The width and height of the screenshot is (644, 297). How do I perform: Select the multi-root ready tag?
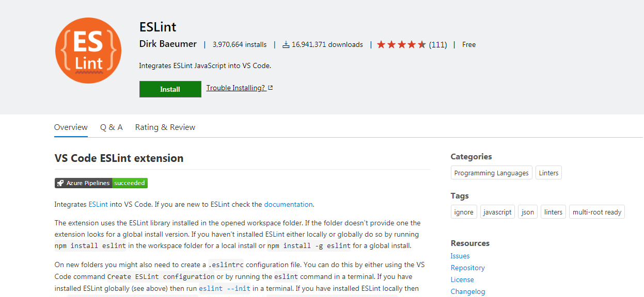(x=597, y=212)
